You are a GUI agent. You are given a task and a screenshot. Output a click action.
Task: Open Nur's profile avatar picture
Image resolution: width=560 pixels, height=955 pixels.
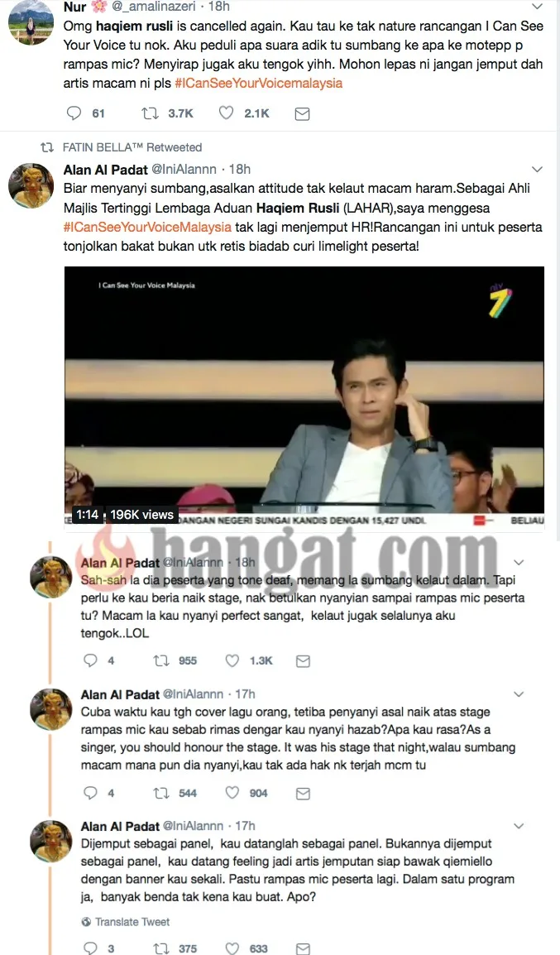click(31, 22)
